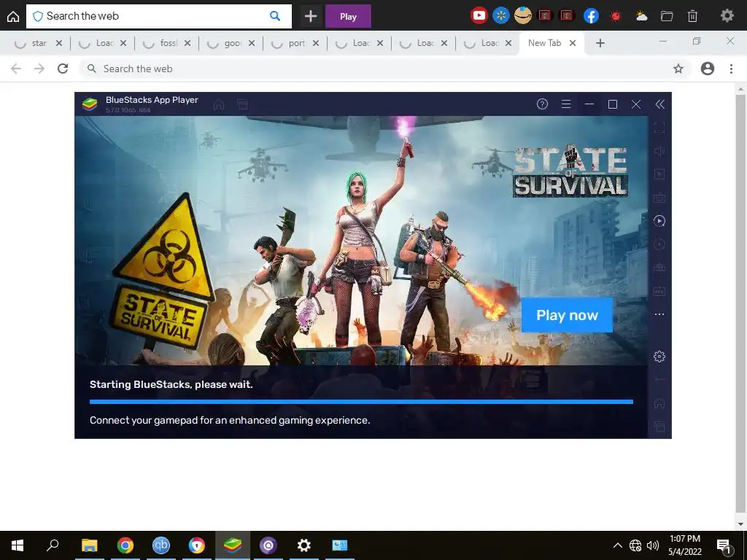Image resolution: width=747 pixels, height=560 pixels.
Task: Open Google Chrome from the taskbar
Action: (x=125, y=545)
